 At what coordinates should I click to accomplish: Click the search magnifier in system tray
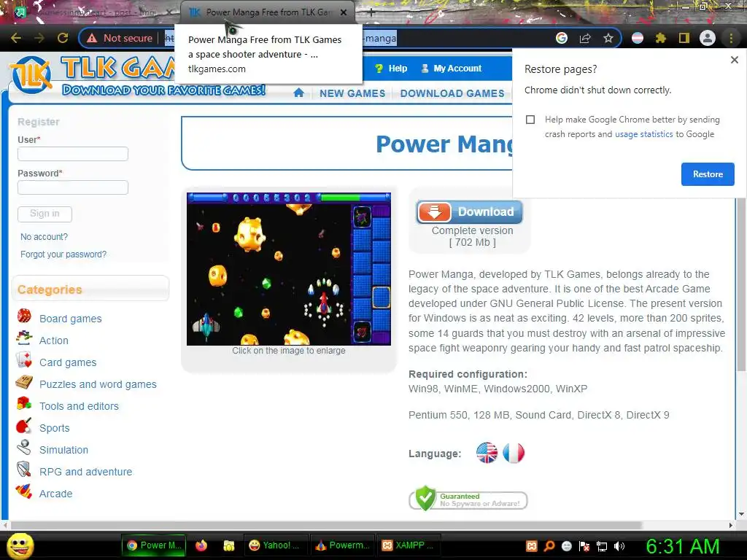(x=549, y=546)
